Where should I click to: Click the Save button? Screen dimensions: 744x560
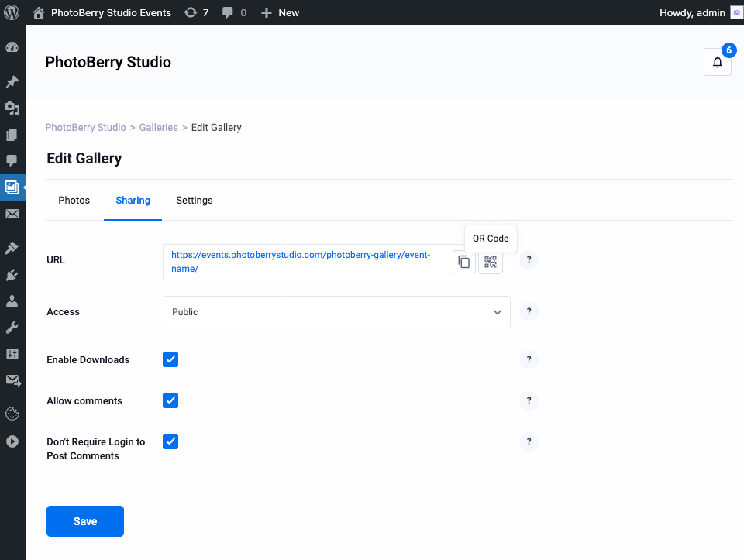[85, 521]
